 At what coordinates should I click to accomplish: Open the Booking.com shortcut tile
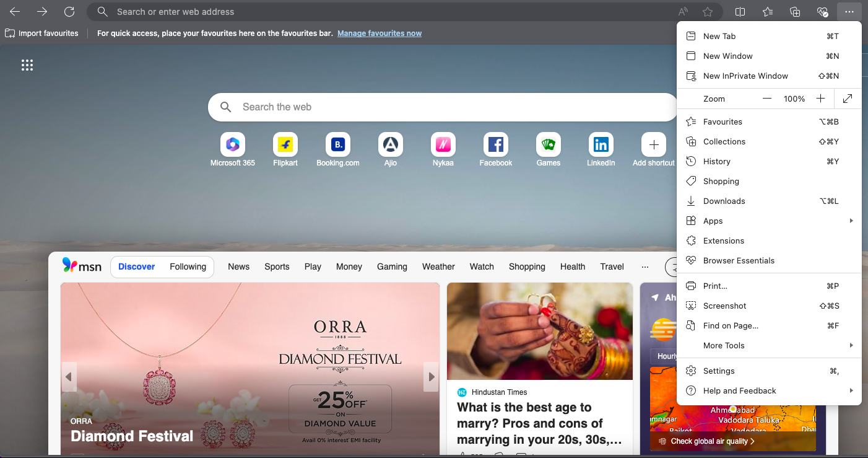pos(338,150)
